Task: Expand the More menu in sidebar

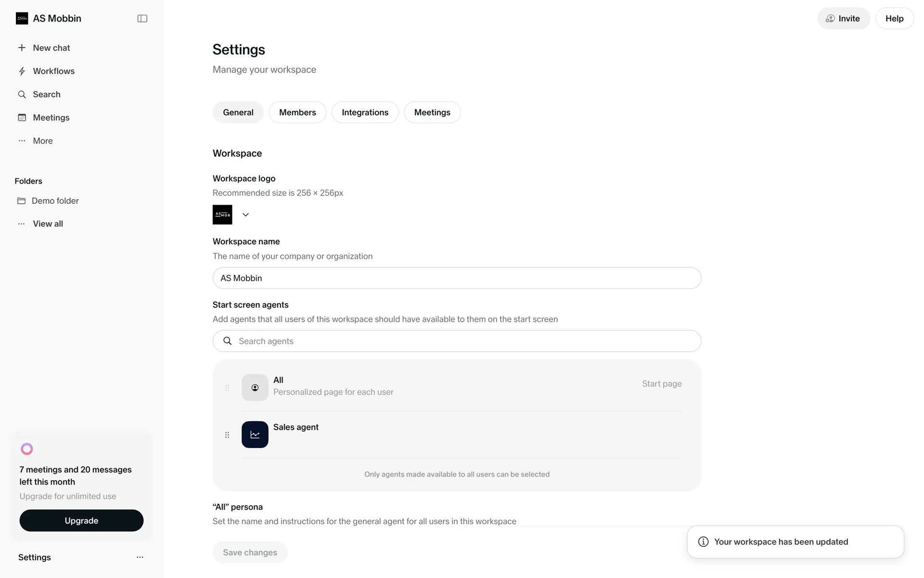Action: click(x=42, y=141)
